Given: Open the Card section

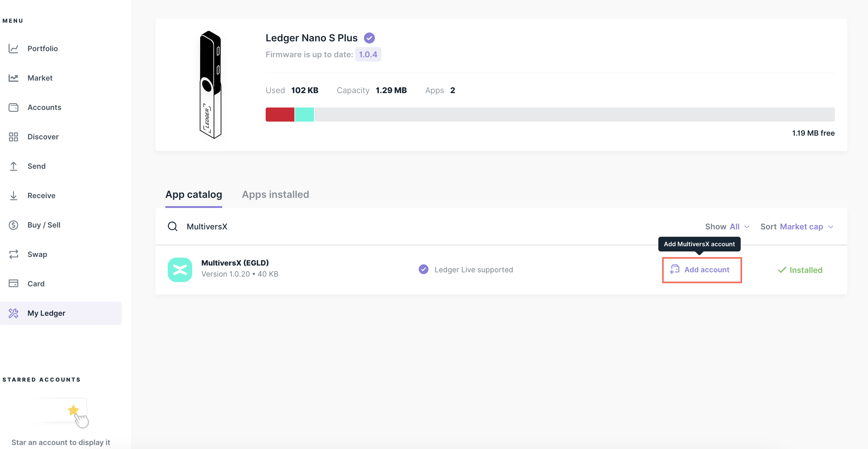Looking at the screenshot, I should (36, 284).
